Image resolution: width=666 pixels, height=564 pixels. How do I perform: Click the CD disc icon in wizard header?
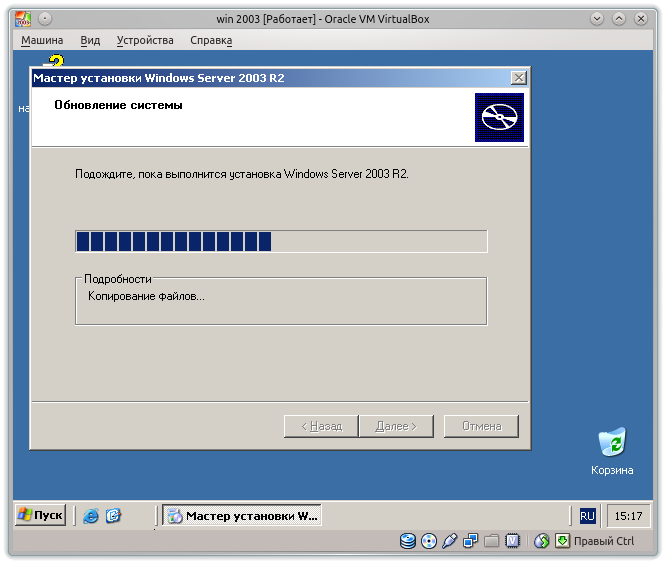click(499, 117)
